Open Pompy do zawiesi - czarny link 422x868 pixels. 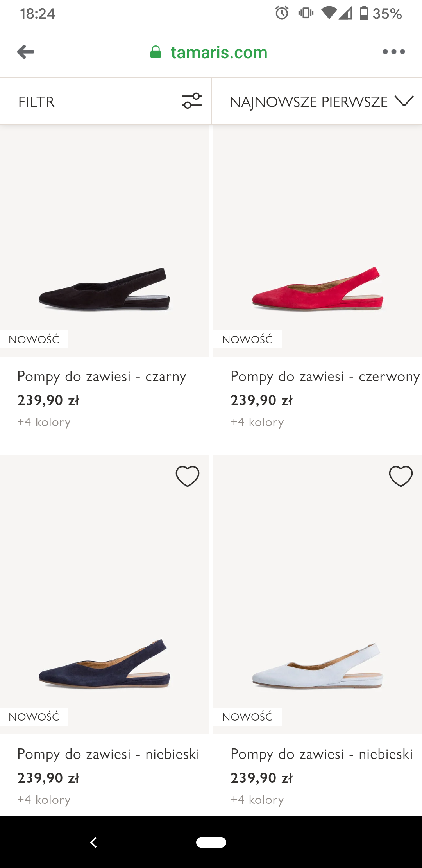102,377
